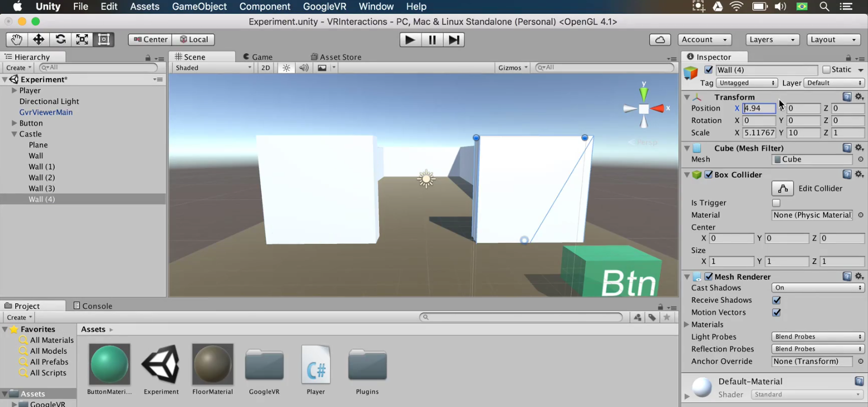Open the Shaded draw mode dropdown

coord(213,67)
